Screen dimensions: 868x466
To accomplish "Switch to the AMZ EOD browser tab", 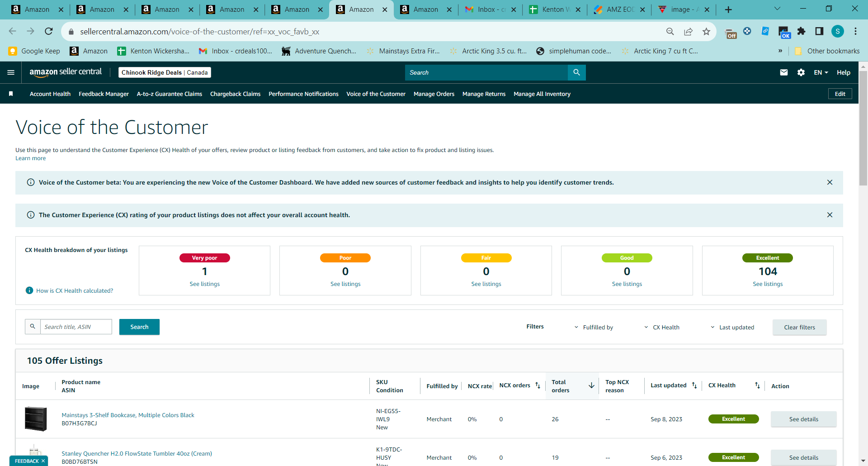I will point(619,10).
